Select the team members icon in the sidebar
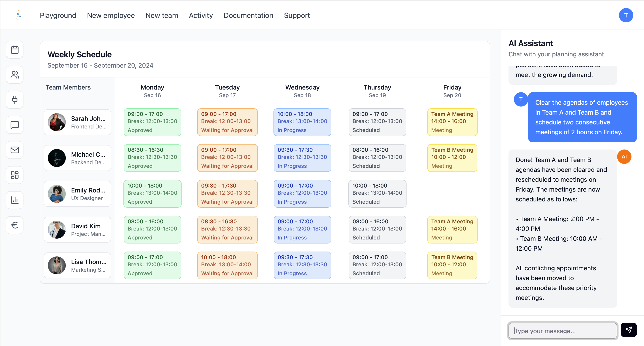The width and height of the screenshot is (644, 346). pos(14,75)
